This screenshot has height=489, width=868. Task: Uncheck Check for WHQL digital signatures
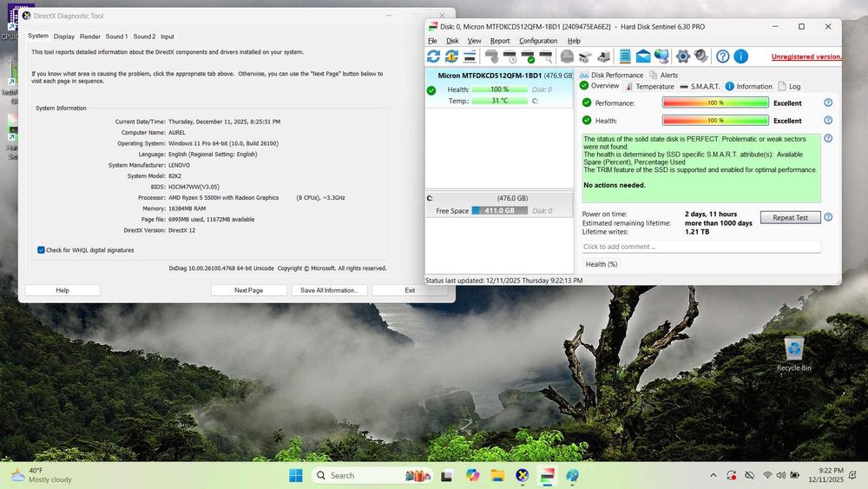(42, 250)
